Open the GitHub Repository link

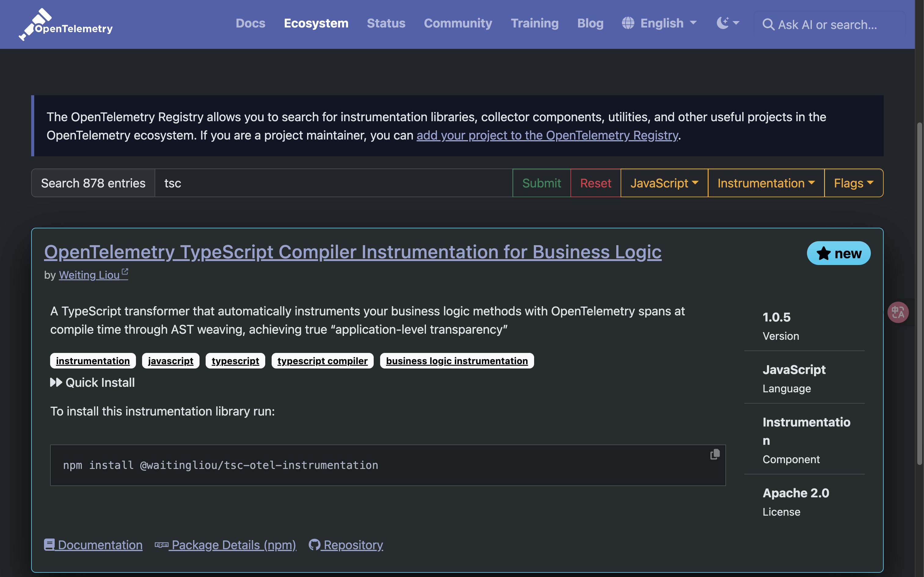[x=346, y=545]
